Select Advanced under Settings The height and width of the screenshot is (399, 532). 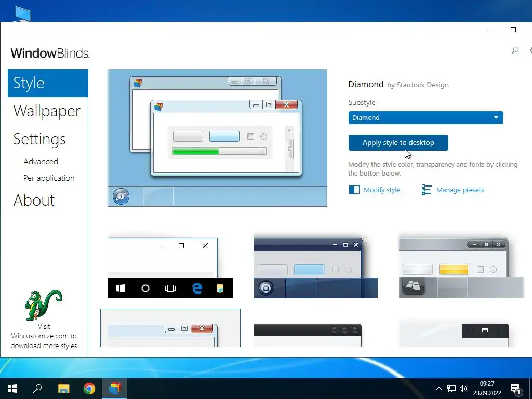click(41, 161)
